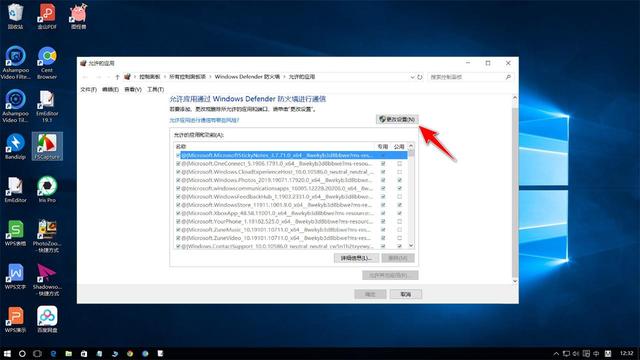Screen dimensions: 640x360
Task: Open the WPS表格 spreadsheet shortcut
Action: pyautogui.click(x=16, y=233)
